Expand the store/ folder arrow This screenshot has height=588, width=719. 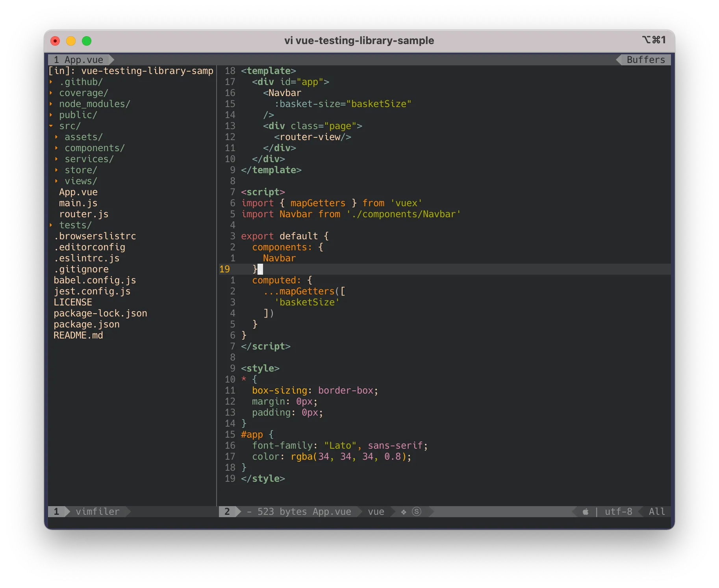(x=56, y=170)
